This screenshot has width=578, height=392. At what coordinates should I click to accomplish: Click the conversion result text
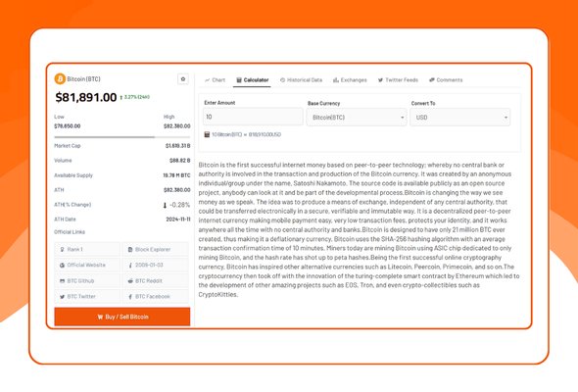click(x=246, y=134)
